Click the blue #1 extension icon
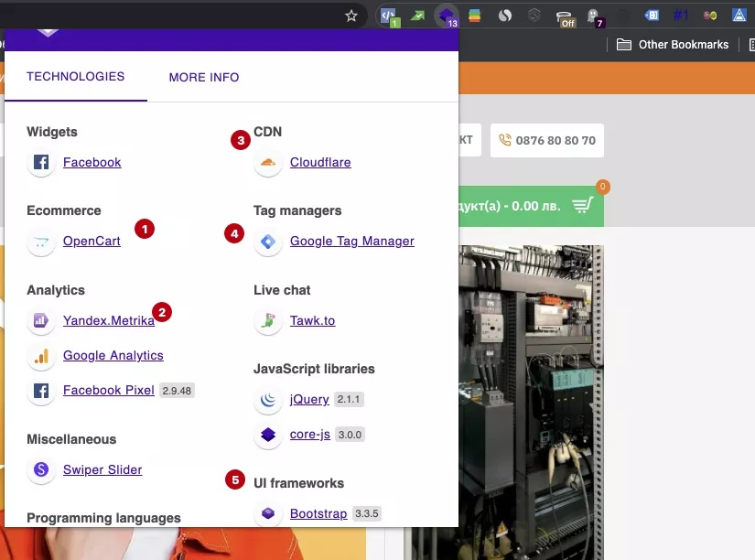This screenshot has width=755, height=560. coord(681,16)
